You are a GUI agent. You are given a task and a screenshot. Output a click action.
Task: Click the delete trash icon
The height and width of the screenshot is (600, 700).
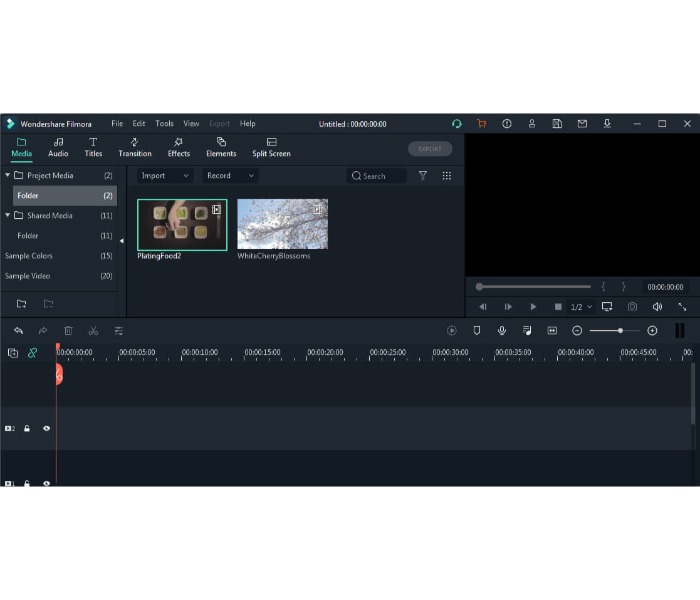pos(68,331)
